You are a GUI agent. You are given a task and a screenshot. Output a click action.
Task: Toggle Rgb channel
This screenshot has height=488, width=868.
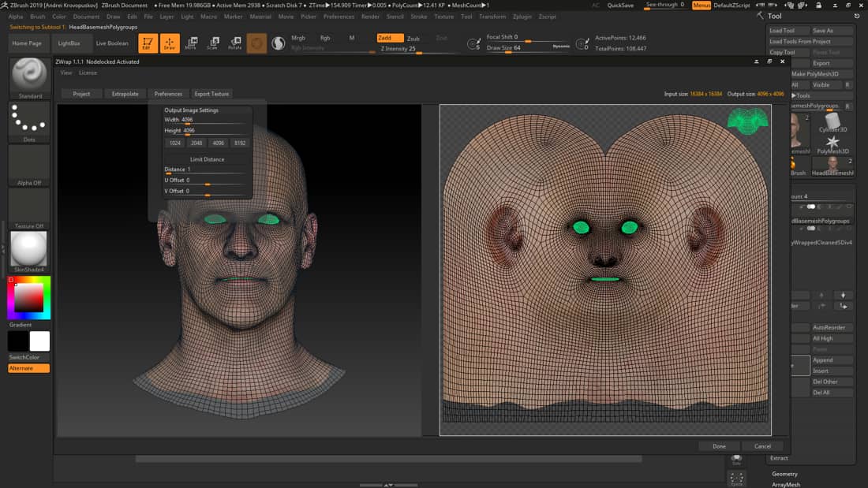(x=325, y=38)
